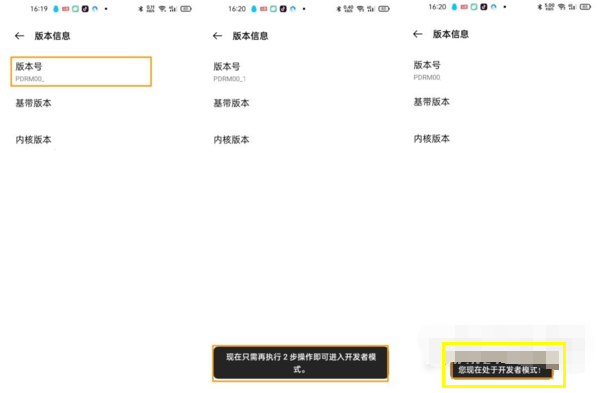Screen dimensions: 604x393
Task: Tap Bluetooth icon in left status bar
Action: (x=141, y=9)
